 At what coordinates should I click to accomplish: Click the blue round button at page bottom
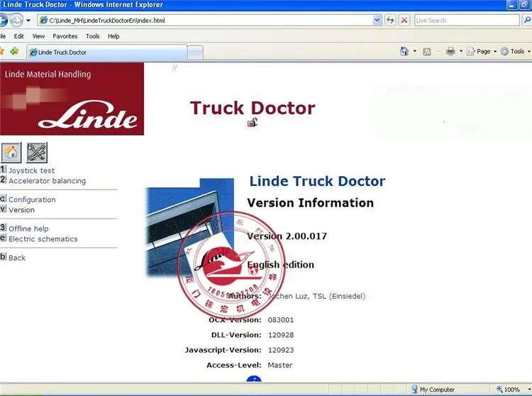(254, 379)
